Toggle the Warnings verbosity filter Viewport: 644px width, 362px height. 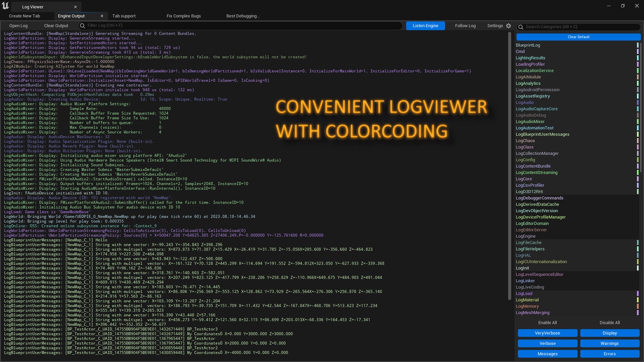click(x=610, y=343)
